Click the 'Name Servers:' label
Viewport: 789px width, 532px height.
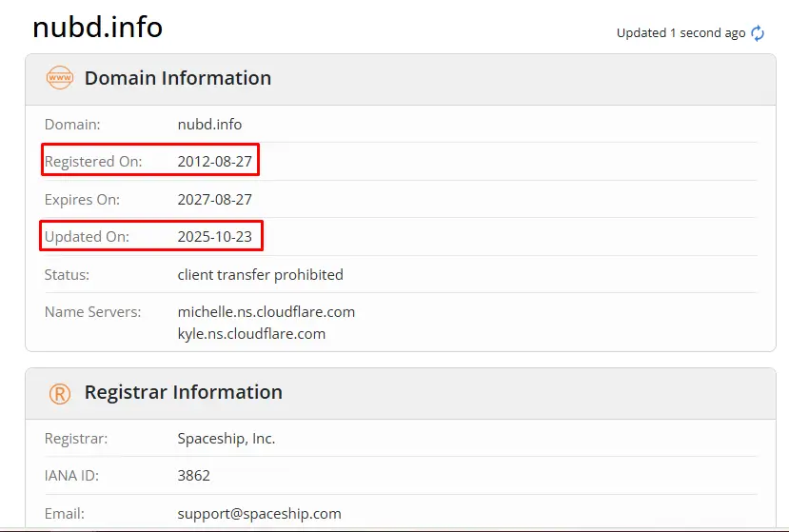[x=92, y=312]
